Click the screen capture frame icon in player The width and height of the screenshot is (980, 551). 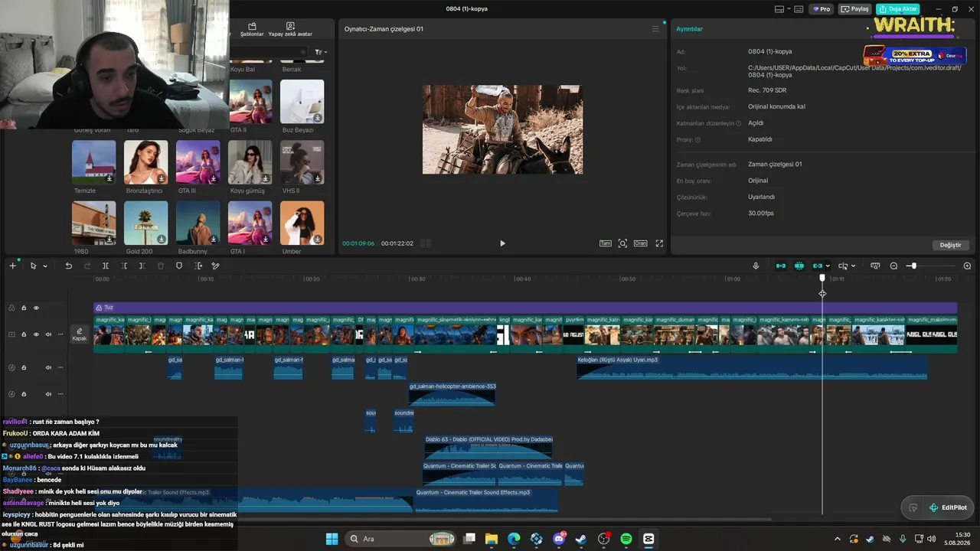[622, 243]
